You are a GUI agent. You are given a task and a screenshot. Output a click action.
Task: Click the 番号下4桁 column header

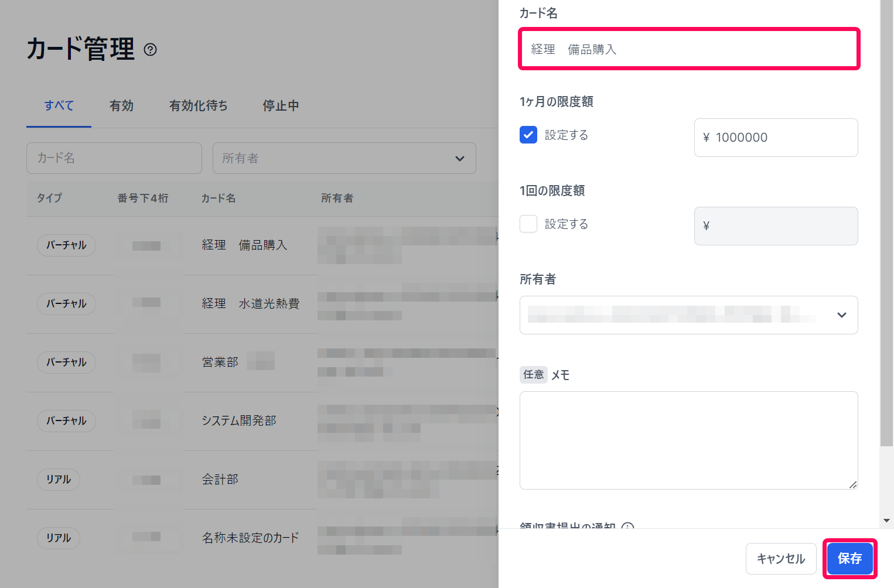pos(143,199)
